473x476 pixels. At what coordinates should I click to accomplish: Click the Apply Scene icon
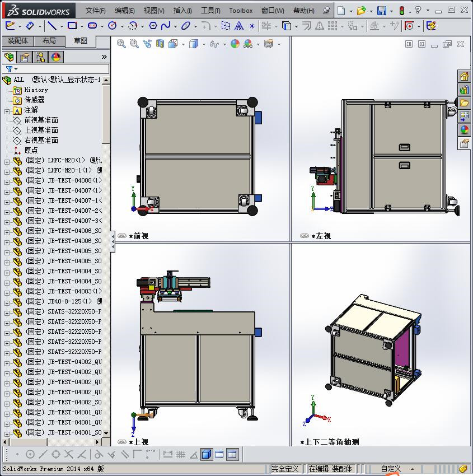click(x=248, y=44)
